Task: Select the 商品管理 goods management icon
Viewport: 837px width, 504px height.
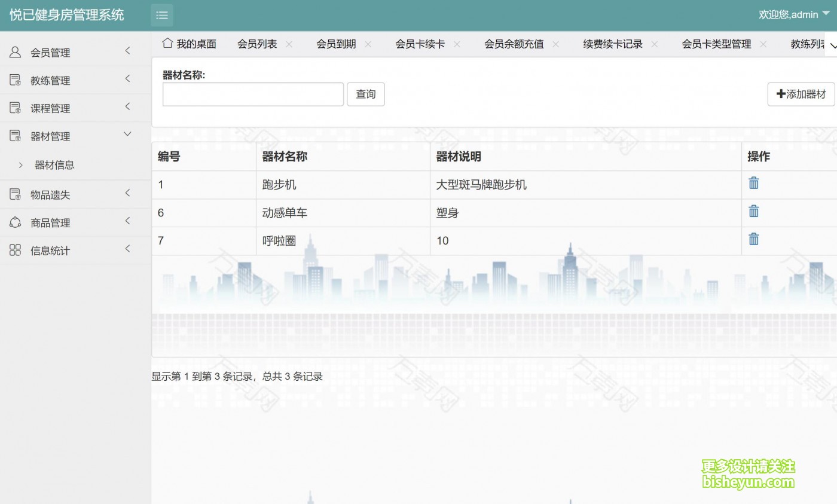Action: click(x=14, y=221)
